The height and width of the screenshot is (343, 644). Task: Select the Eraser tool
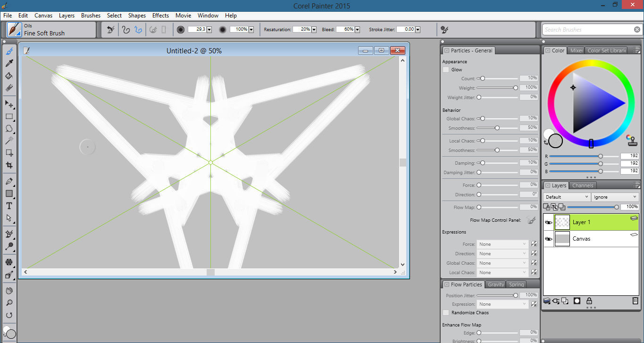(x=9, y=88)
